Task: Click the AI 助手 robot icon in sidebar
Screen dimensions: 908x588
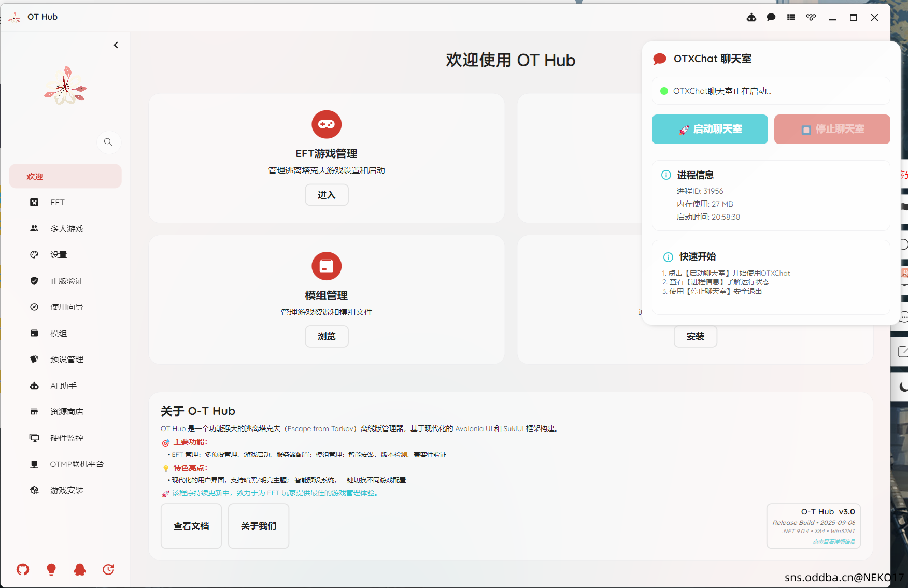Action: (x=34, y=386)
